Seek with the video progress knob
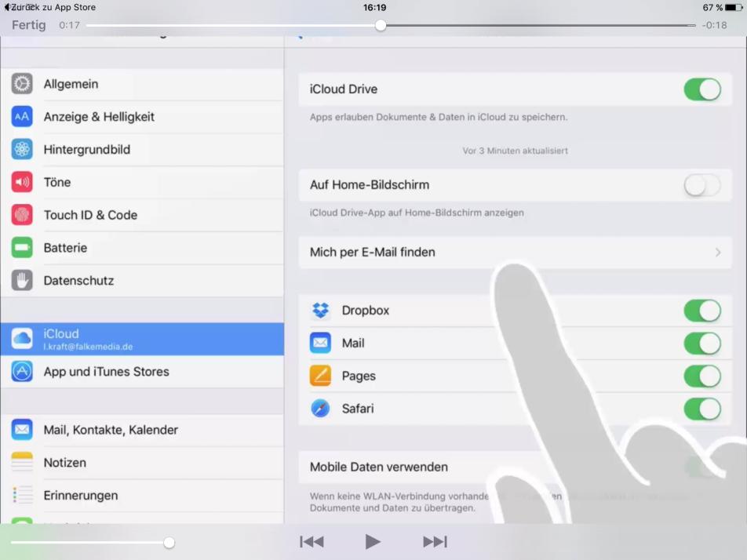The image size is (747, 560). [380, 25]
